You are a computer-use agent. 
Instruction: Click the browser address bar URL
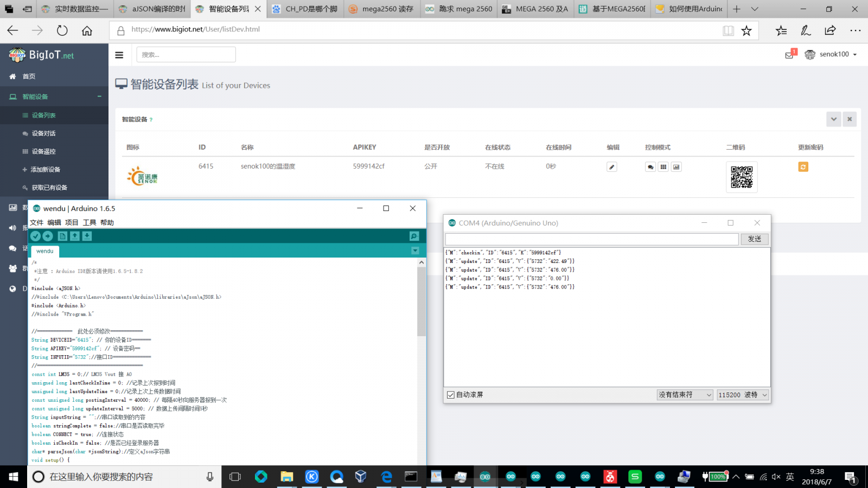point(195,29)
